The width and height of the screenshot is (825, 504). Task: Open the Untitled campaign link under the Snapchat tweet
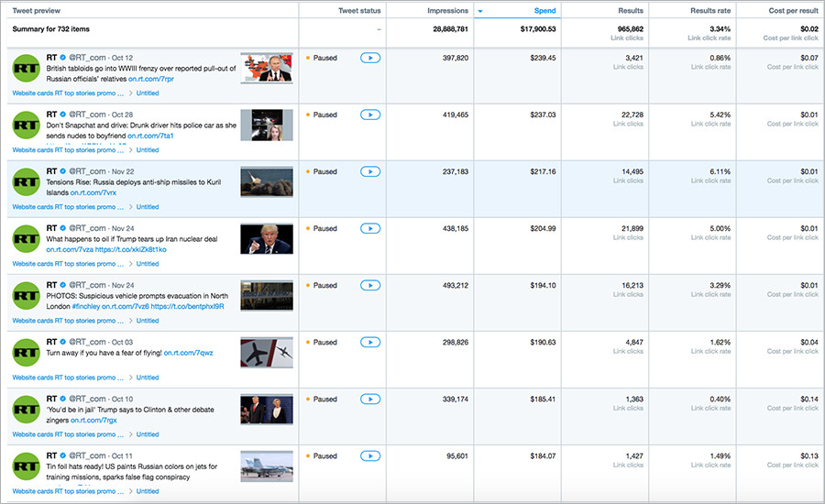pyautogui.click(x=148, y=150)
